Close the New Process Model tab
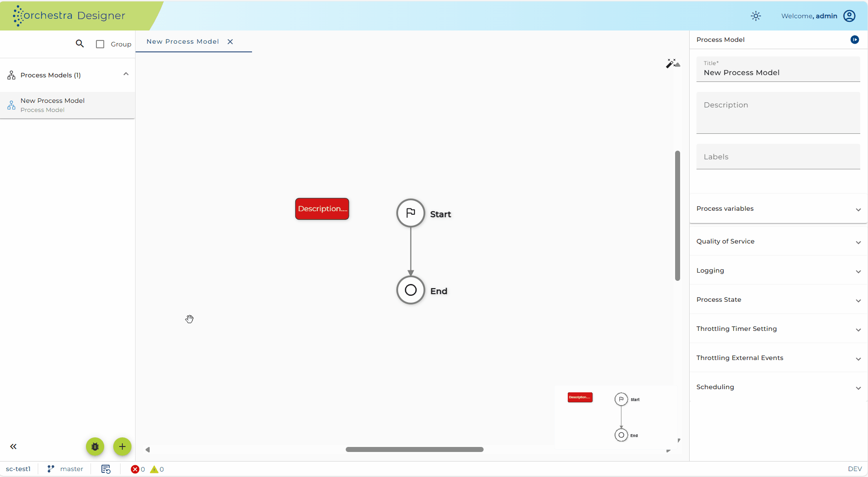868x477 pixels. click(230, 41)
